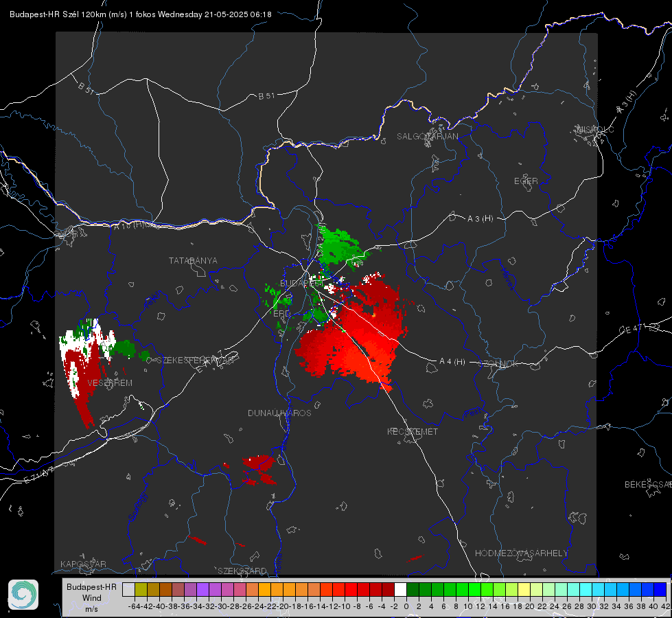Click the BÉKÉSCSABA city label

click(648, 484)
